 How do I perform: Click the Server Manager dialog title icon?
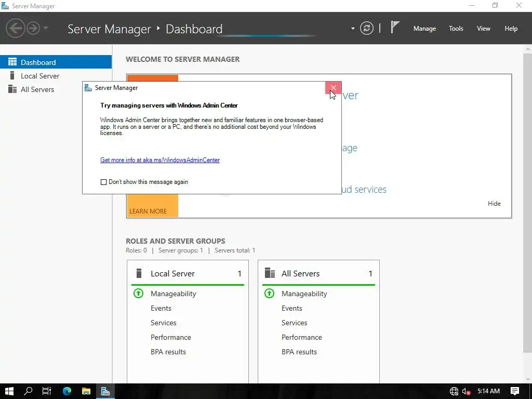point(88,88)
